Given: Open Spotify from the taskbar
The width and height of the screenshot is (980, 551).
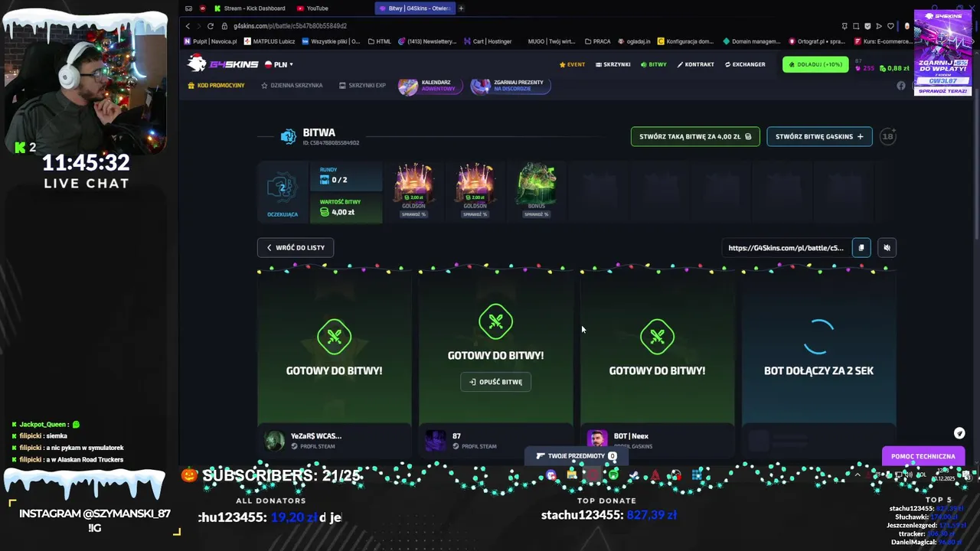Looking at the screenshot, I should click(613, 475).
